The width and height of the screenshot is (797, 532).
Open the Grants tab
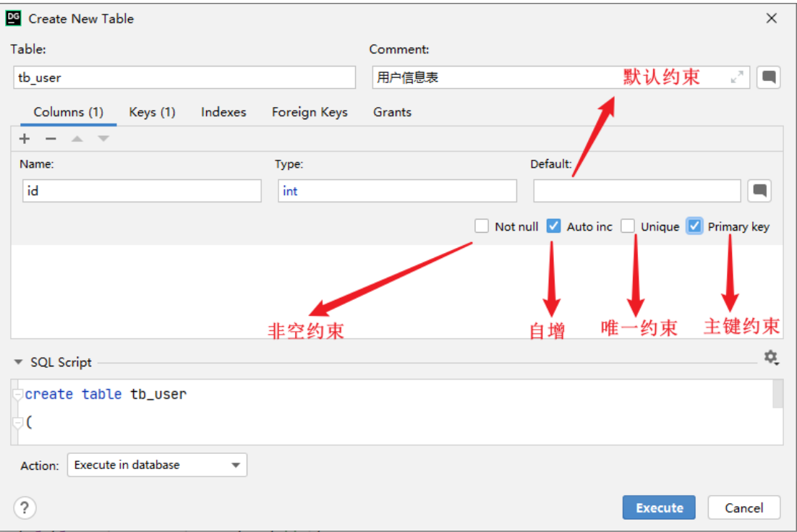coord(392,112)
